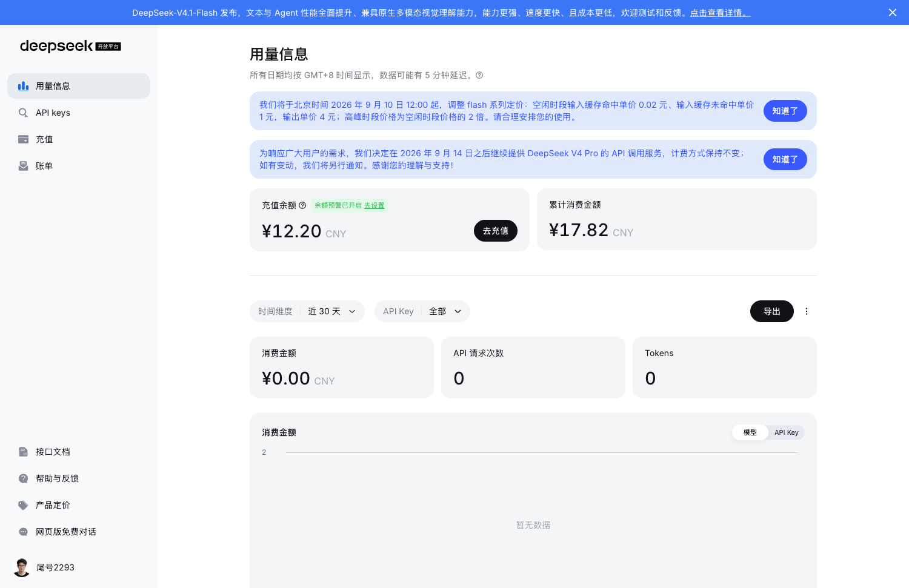Click 知道了 on the V4 Pro notice
This screenshot has width=909, height=588.
(x=785, y=159)
